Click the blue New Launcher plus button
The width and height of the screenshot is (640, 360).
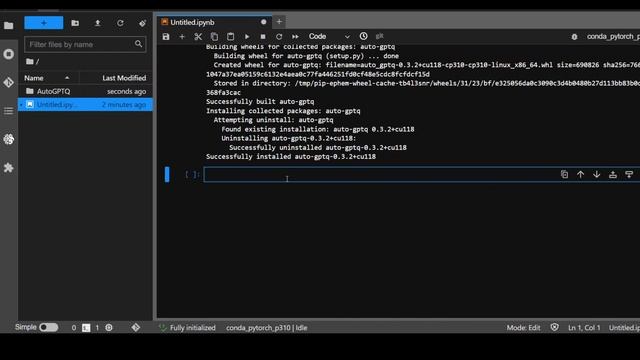point(44,23)
